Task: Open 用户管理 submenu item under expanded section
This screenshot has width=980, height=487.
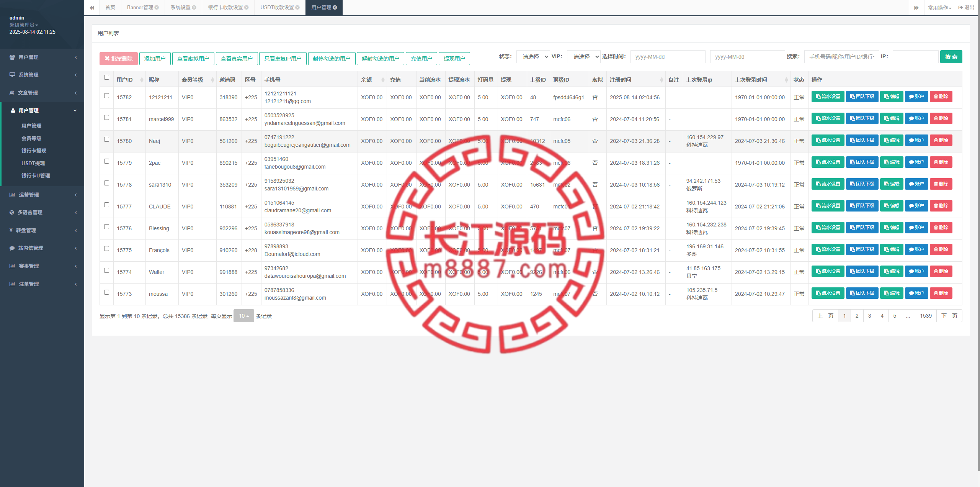Action: tap(31, 126)
